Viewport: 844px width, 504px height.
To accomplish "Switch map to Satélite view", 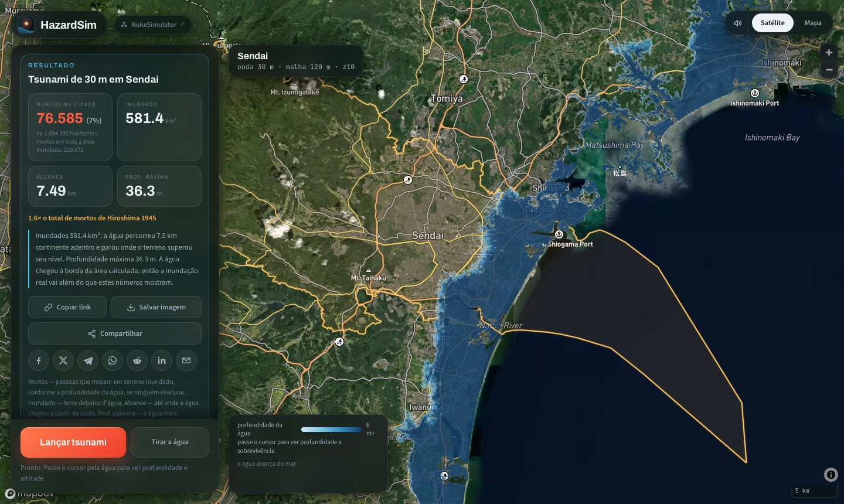I will tap(772, 23).
